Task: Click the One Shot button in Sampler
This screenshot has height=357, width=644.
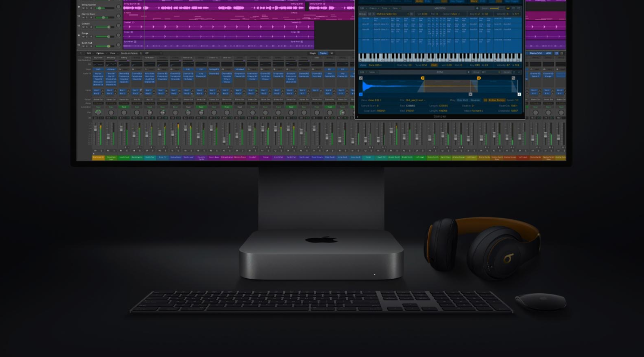Action: [462, 100]
